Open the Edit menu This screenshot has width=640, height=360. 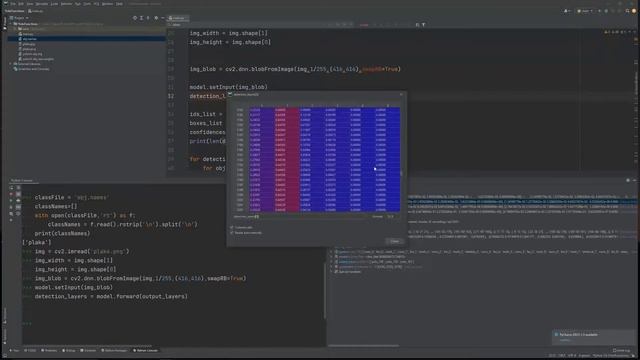(21, 4)
